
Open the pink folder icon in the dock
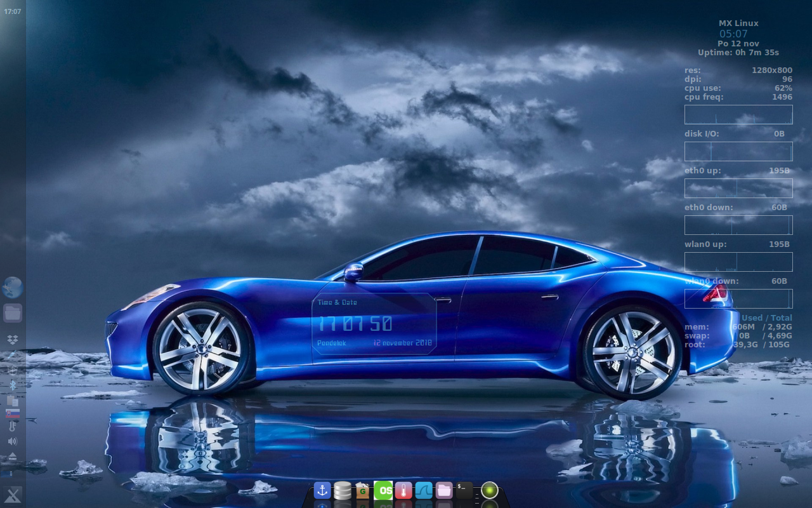[x=443, y=490]
